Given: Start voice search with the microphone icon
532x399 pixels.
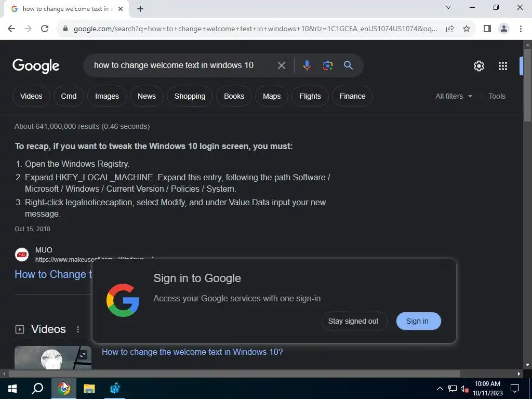Looking at the screenshot, I should coord(307,65).
